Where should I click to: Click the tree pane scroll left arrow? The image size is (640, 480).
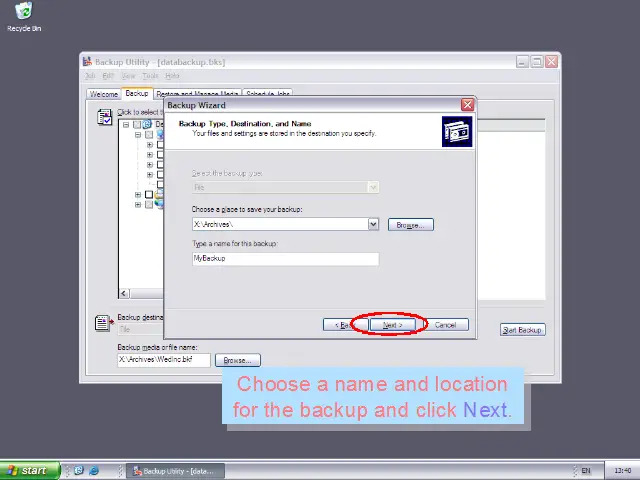pos(124,293)
